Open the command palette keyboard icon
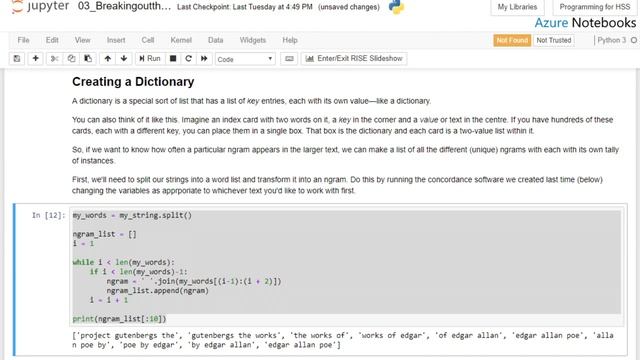Image resolution: width=640 pixels, height=360 pixels. [289, 58]
